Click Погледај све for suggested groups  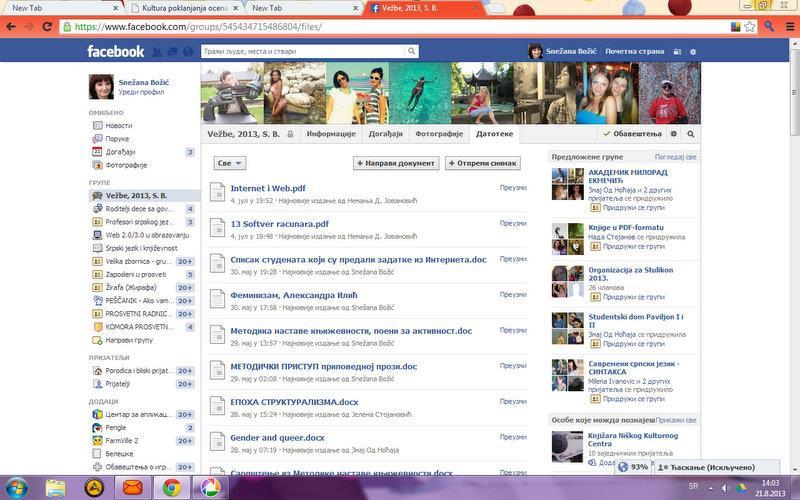pos(676,157)
